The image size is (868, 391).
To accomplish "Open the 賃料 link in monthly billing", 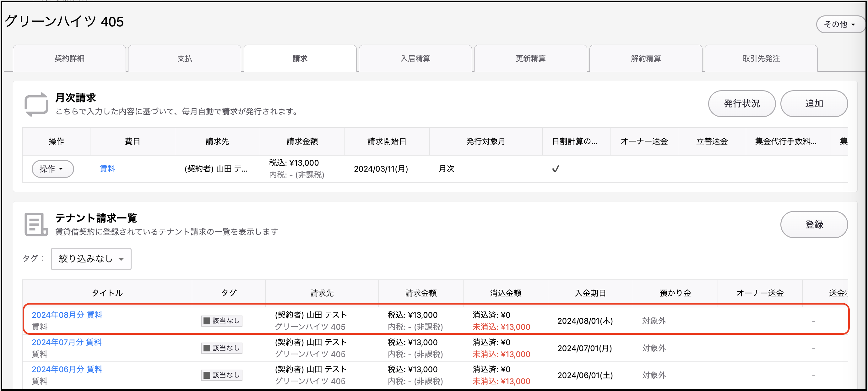I will point(107,169).
